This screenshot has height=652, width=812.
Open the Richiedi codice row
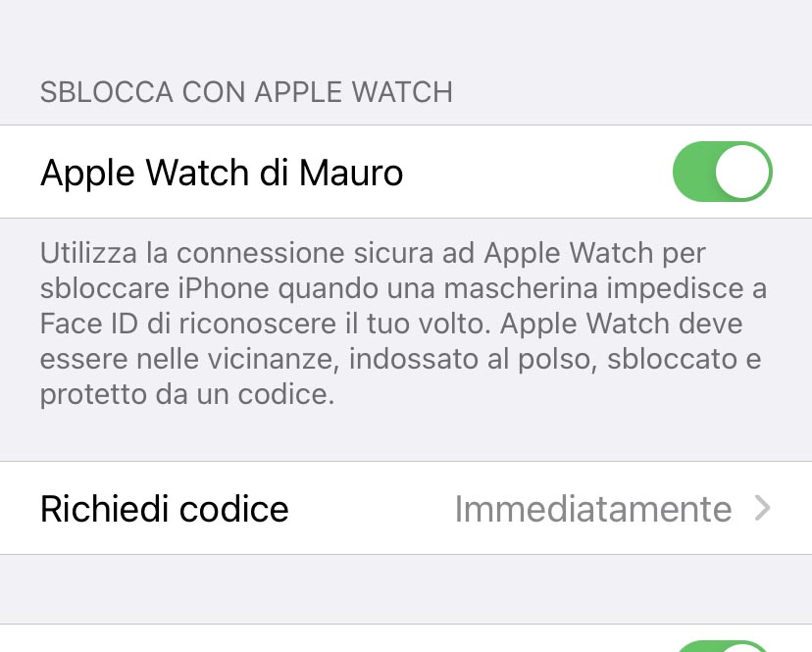pyautogui.click(x=406, y=508)
